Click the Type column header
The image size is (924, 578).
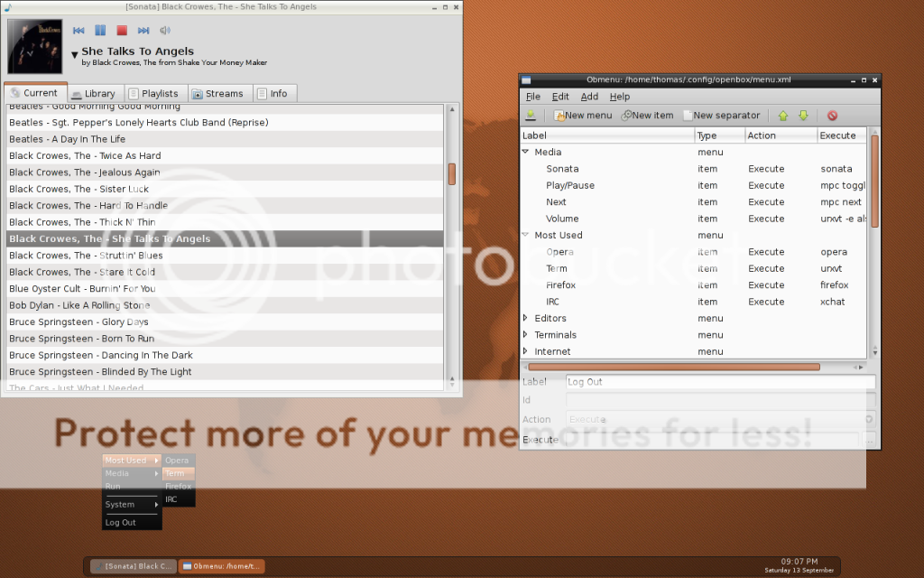pos(720,135)
